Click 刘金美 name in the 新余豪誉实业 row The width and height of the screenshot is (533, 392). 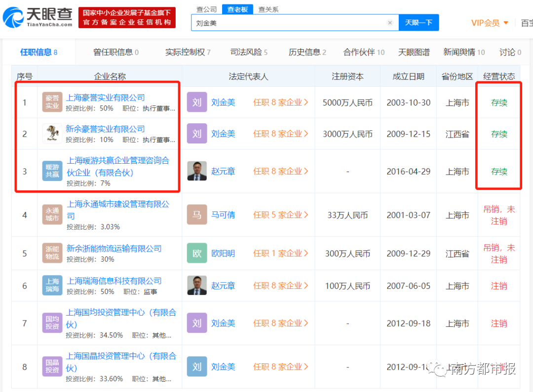(x=223, y=134)
